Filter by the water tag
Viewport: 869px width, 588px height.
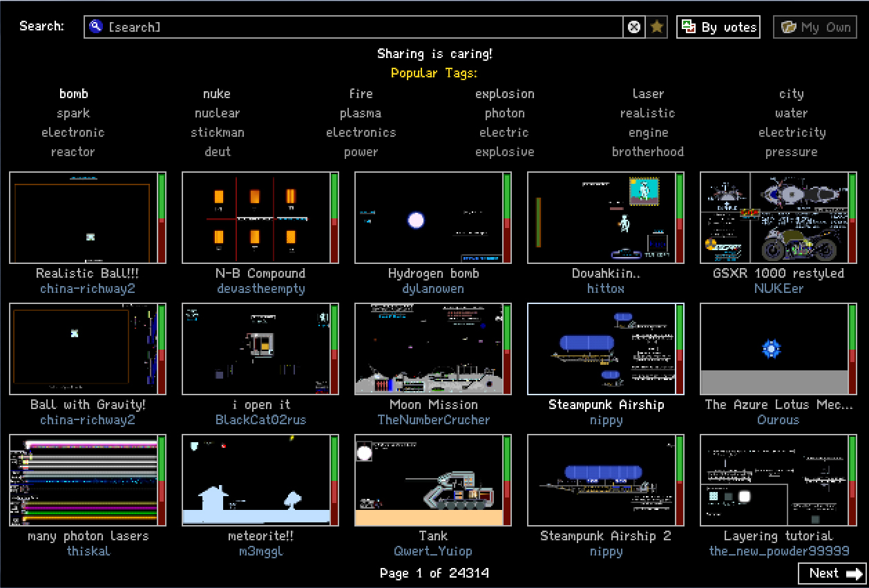click(792, 113)
